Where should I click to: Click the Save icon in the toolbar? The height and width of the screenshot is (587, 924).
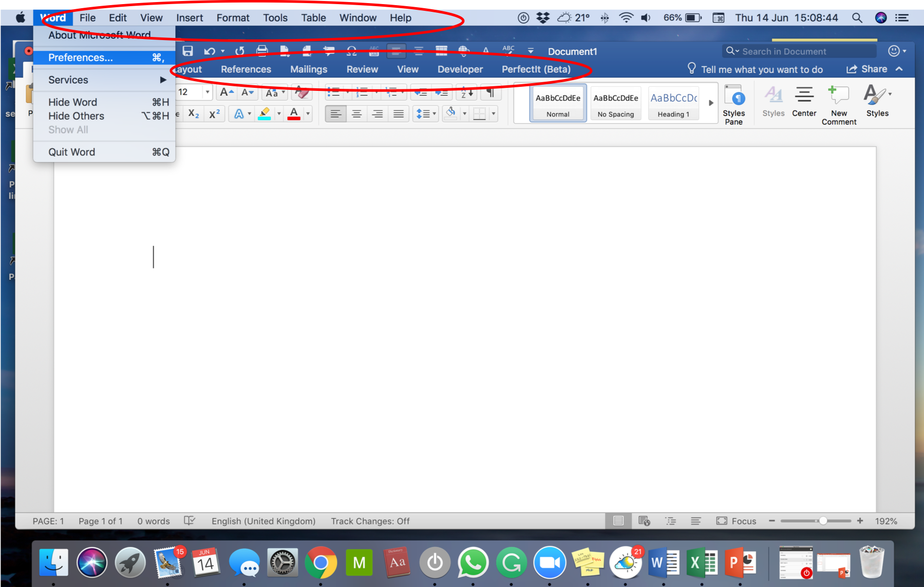click(x=187, y=51)
